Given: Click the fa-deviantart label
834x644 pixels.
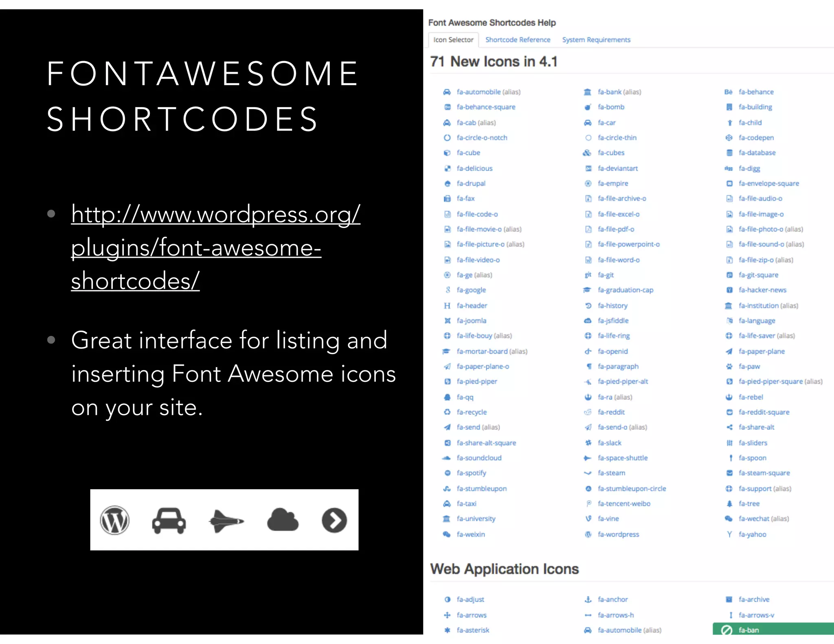Looking at the screenshot, I should click(618, 168).
